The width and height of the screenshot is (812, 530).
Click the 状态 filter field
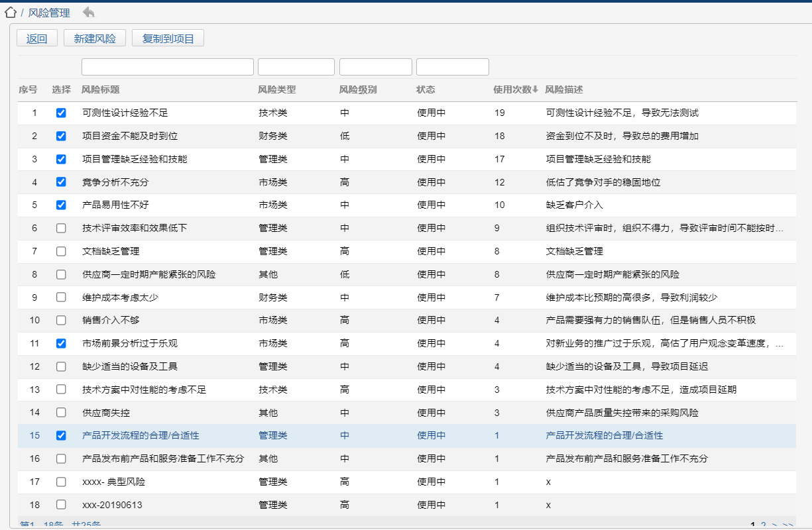point(452,67)
